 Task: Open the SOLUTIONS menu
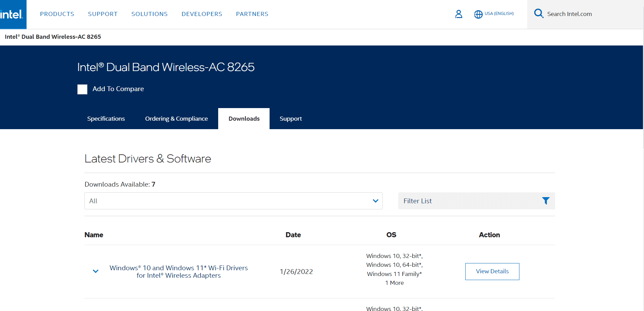149,14
